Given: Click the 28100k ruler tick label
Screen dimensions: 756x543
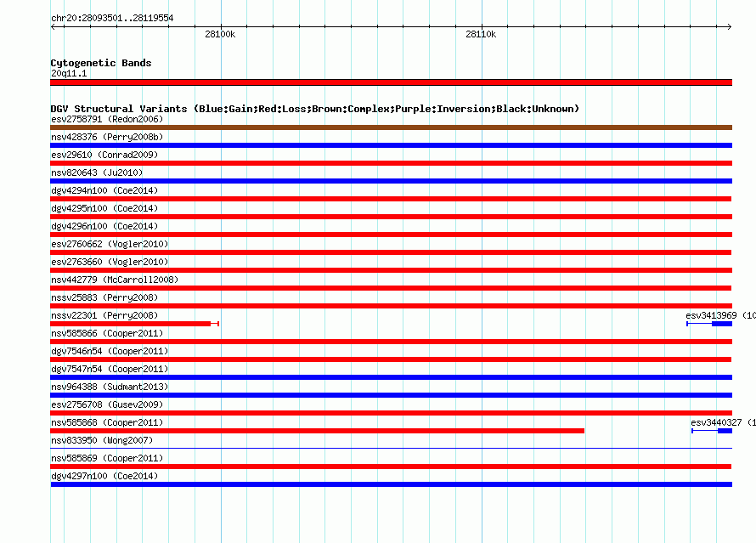Looking at the screenshot, I should pos(220,34).
